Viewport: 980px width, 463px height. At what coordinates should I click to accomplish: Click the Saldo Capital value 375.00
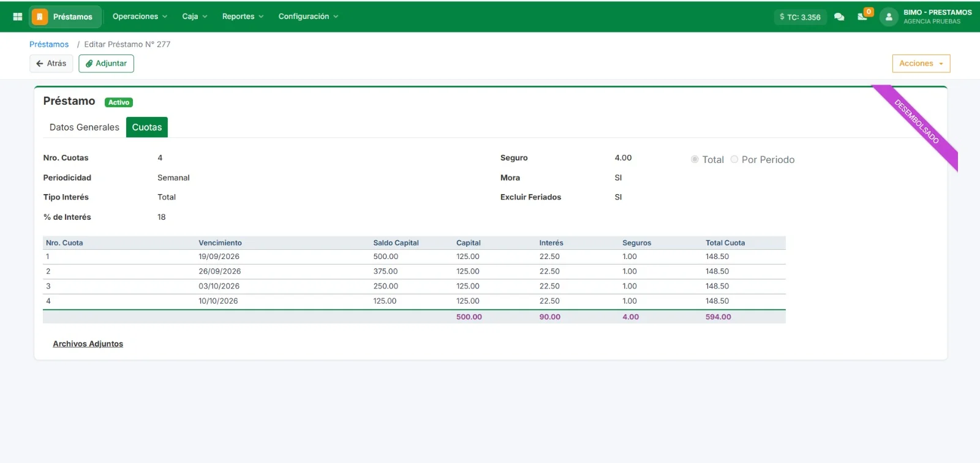(385, 271)
